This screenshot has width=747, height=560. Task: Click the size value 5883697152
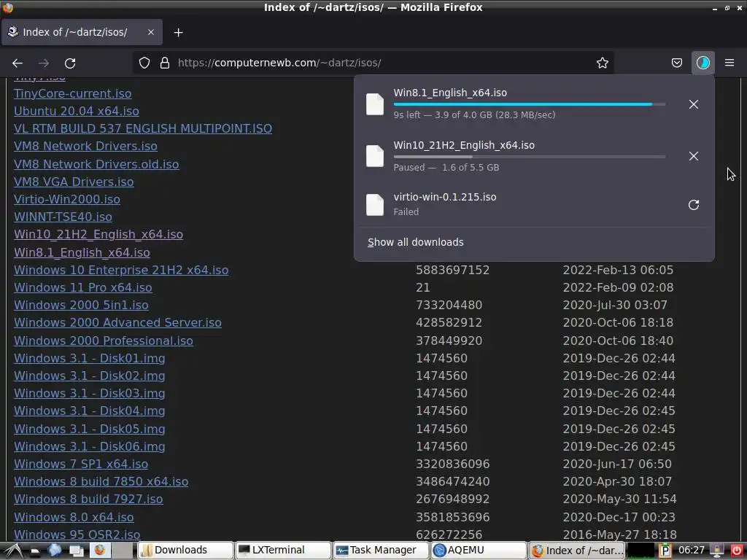tap(452, 270)
